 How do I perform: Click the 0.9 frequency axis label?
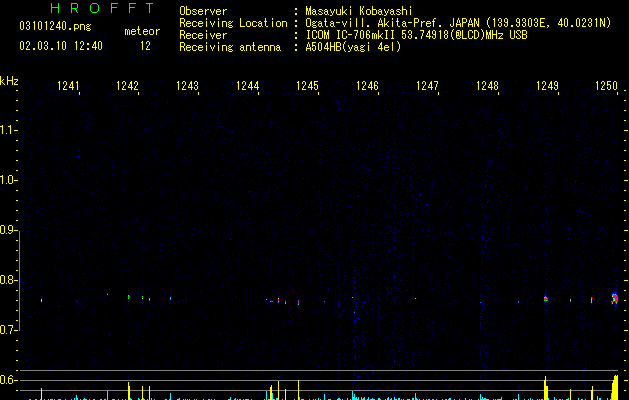[x=8, y=230]
